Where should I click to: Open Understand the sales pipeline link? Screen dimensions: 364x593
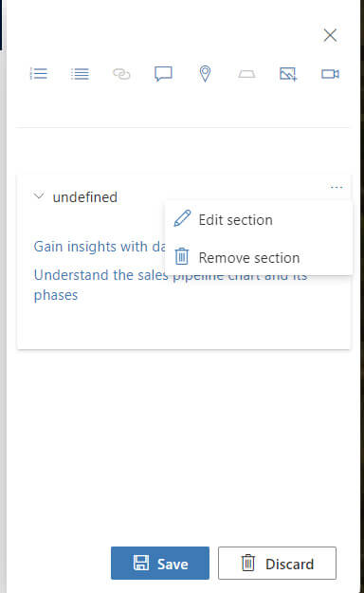170,285
